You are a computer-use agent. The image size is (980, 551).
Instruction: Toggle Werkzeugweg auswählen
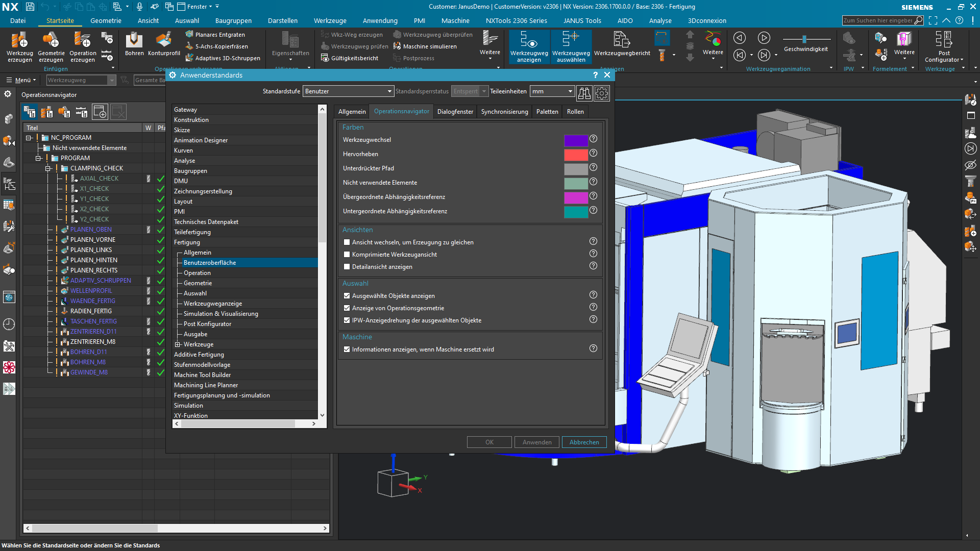coord(571,46)
